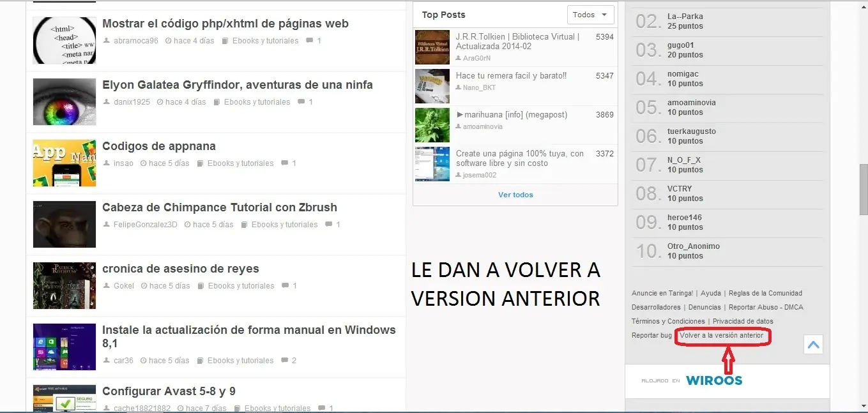
Task: Open user profile danix1925
Action: (132, 102)
